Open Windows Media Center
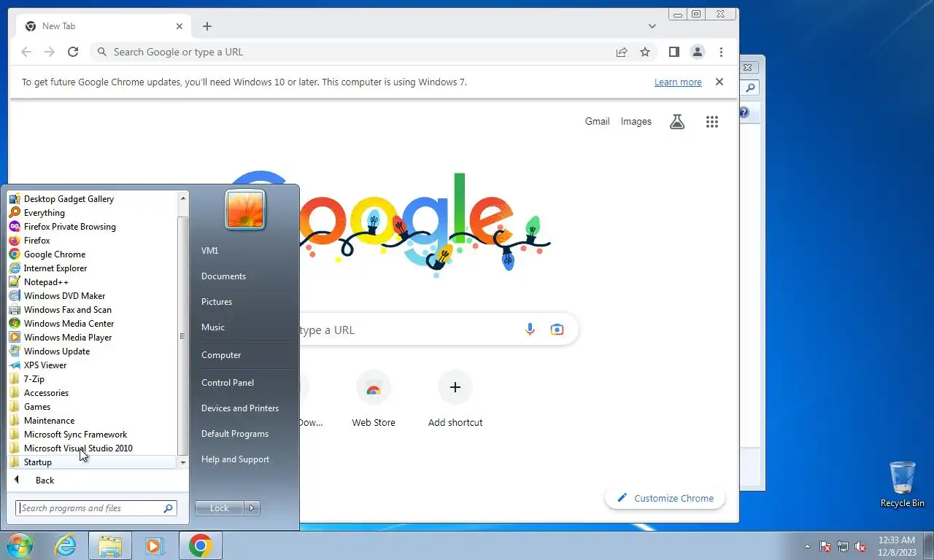This screenshot has width=934, height=560. (93, 324)
